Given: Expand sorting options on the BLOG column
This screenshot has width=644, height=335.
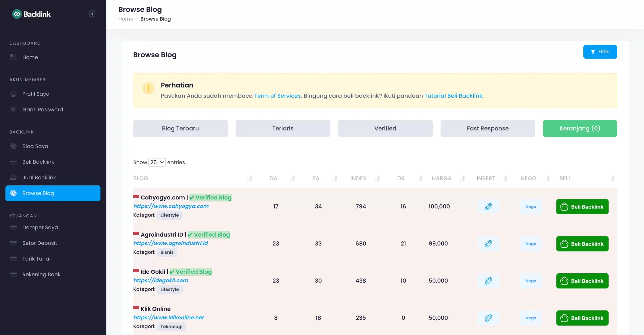Looking at the screenshot, I should coord(250,179).
